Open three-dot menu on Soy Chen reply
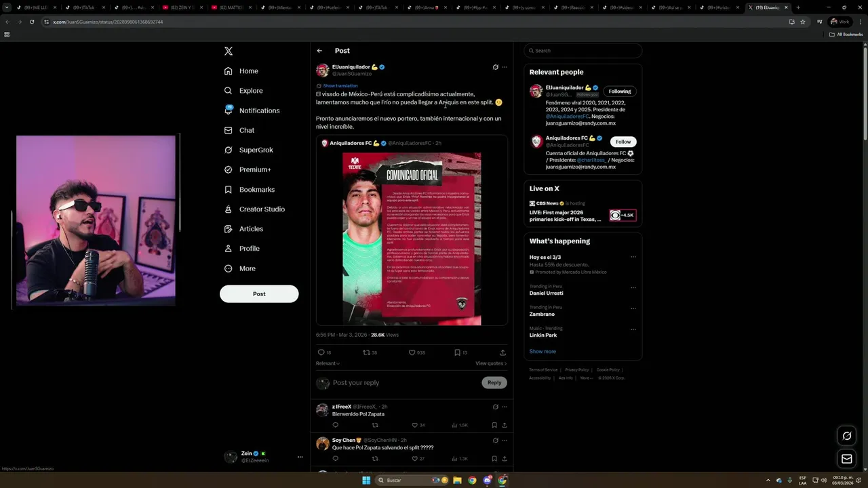Viewport: 868px width, 488px height. [x=505, y=441]
